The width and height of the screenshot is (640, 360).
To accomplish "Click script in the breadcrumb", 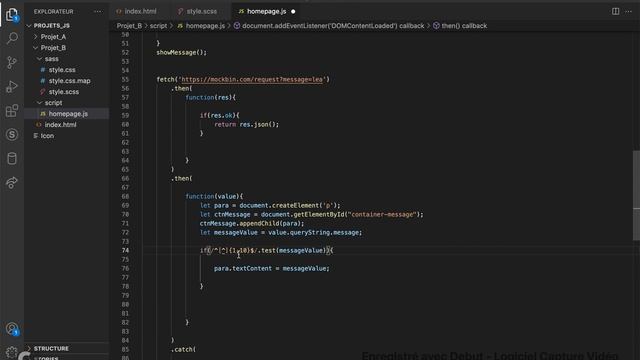I will point(158,26).
